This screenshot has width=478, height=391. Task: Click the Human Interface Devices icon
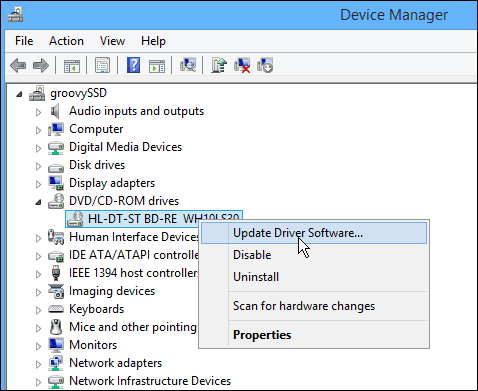tap(56, 237)
